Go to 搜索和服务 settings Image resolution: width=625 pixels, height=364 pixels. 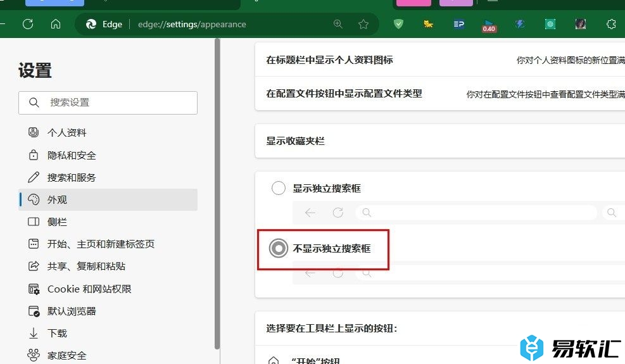[x=72, y=177]
